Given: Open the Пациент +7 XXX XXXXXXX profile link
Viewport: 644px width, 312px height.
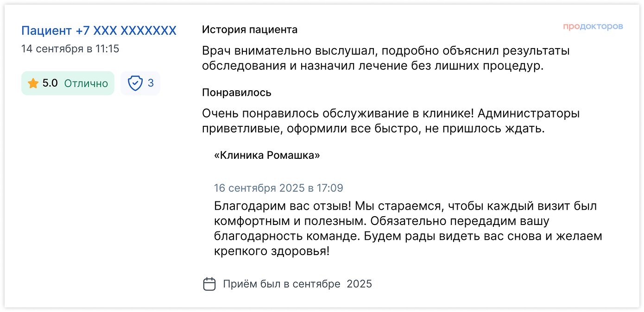Looking at the screenshot, I should [98, 30].
